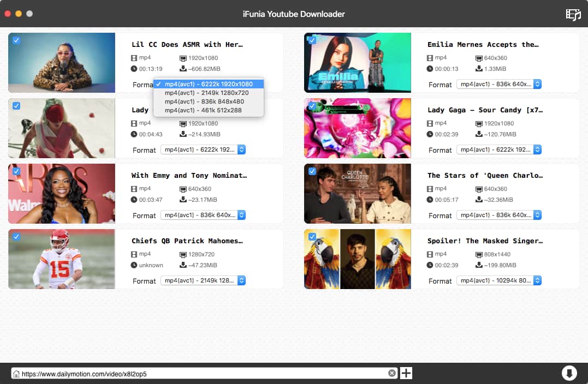This screenshot has height=384, width=588.
Task: Expand Format dropdown for Emilia Mernes video
Action: (x=499, y=84)
